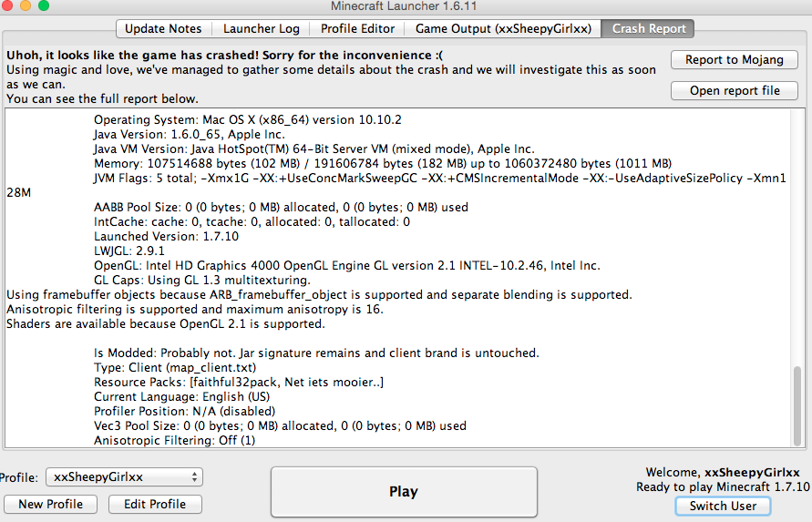The height and width of the screenshot is (522, 812).
Task: Click the 'GL Caps: Using GL 1.3' line
Action: (202, 280)
